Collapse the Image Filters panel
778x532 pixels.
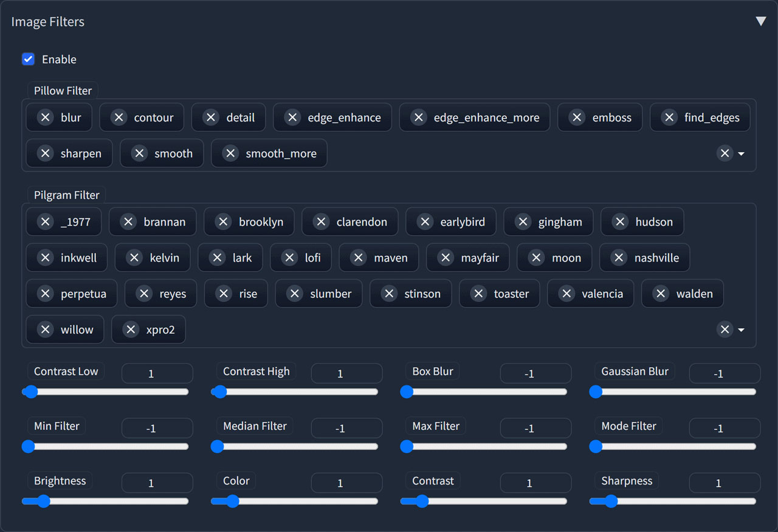(761, 21)
